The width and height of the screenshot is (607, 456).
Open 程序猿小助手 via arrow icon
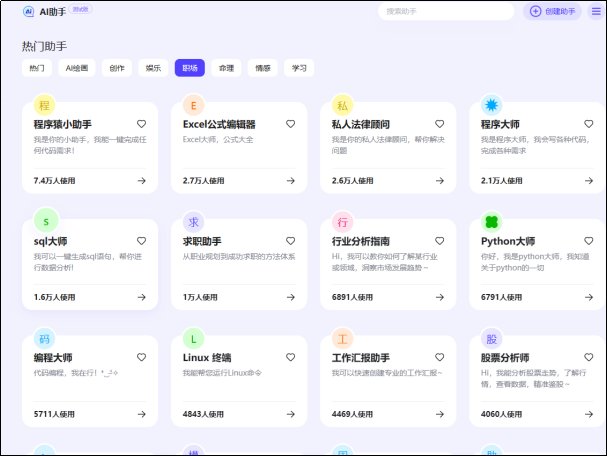click(x=142, y=181)
